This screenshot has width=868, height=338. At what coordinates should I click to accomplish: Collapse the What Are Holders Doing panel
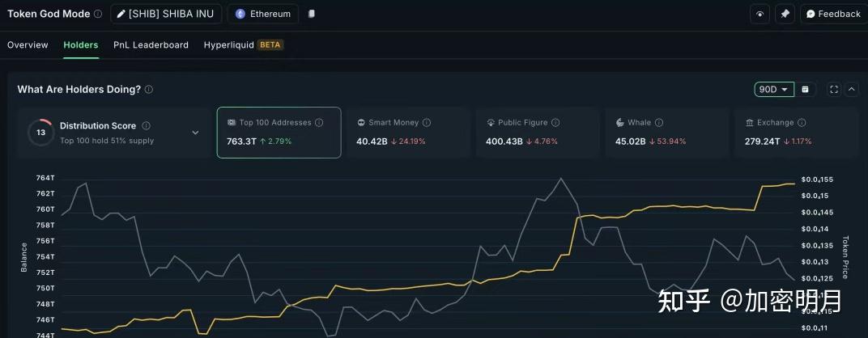[851, 89]
